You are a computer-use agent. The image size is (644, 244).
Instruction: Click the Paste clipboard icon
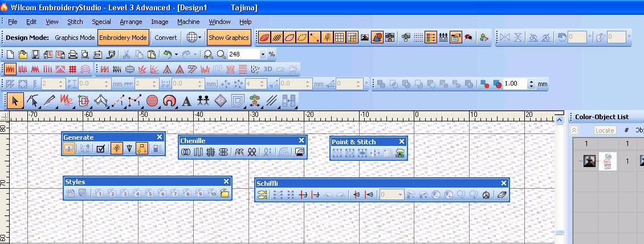152,54
